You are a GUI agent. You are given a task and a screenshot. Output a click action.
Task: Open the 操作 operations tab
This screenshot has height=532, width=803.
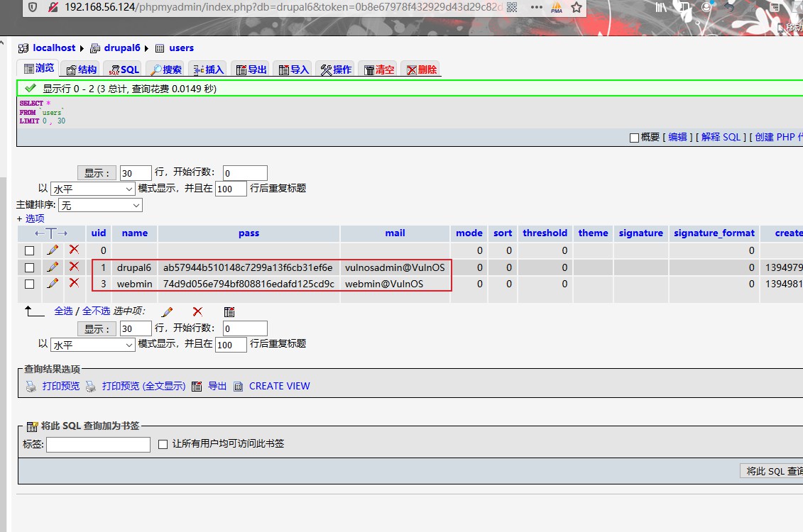click(336, 70)
